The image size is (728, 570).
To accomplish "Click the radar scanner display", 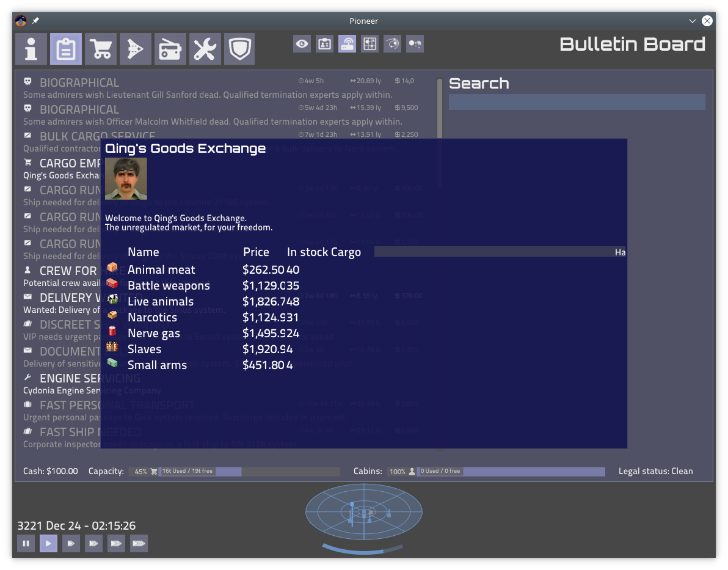I will (364, 512).
